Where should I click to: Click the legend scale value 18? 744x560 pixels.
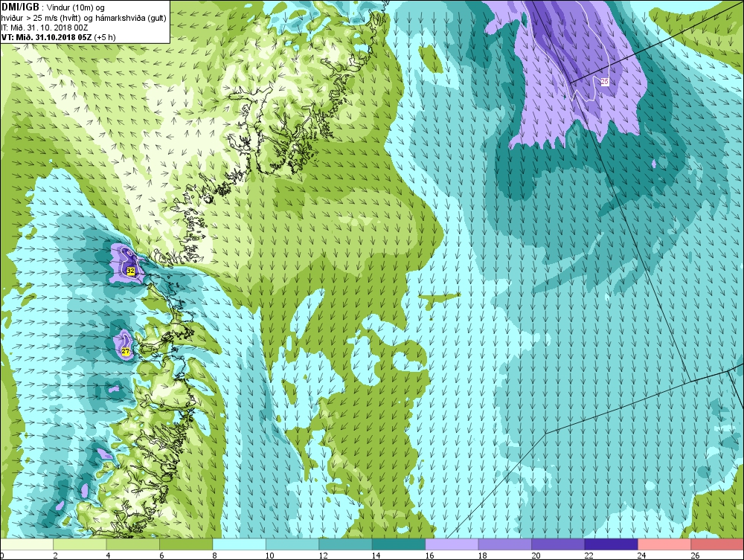[x=482, y=556]
